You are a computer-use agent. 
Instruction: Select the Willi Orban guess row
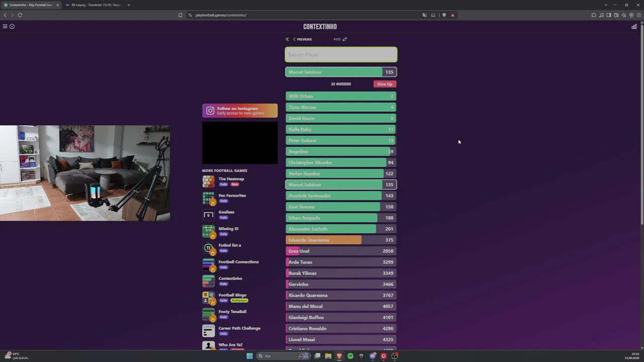[341, 96]
